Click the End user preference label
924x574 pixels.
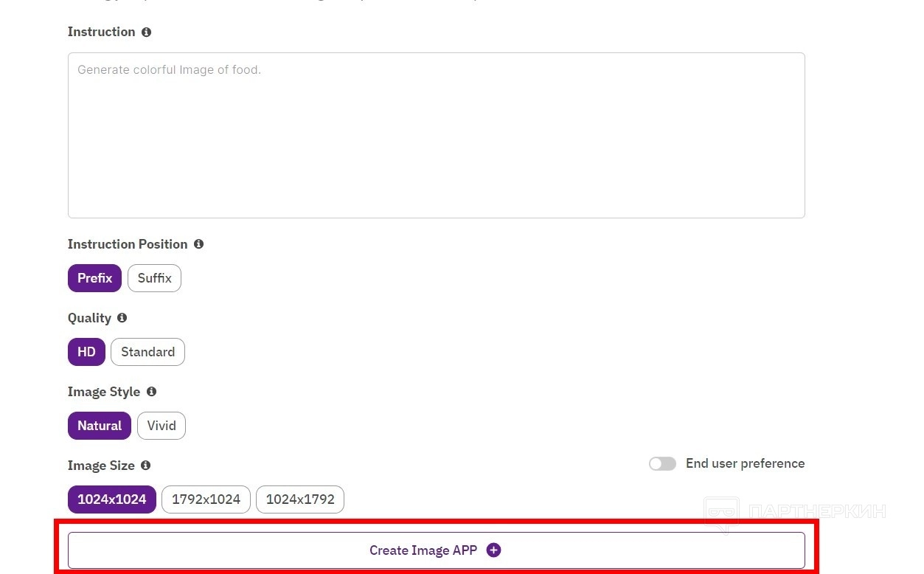click(x=745, y=464)
